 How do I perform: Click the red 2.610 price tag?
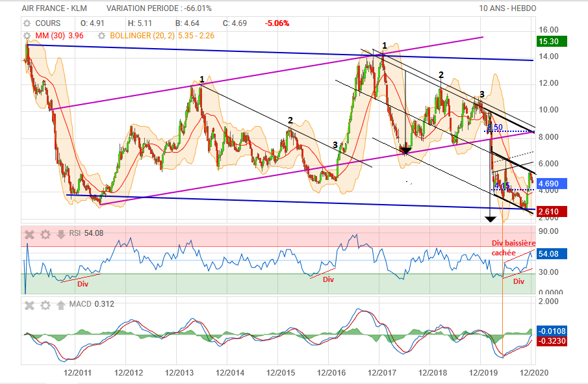pyautogui.click(x=552, y=212)
